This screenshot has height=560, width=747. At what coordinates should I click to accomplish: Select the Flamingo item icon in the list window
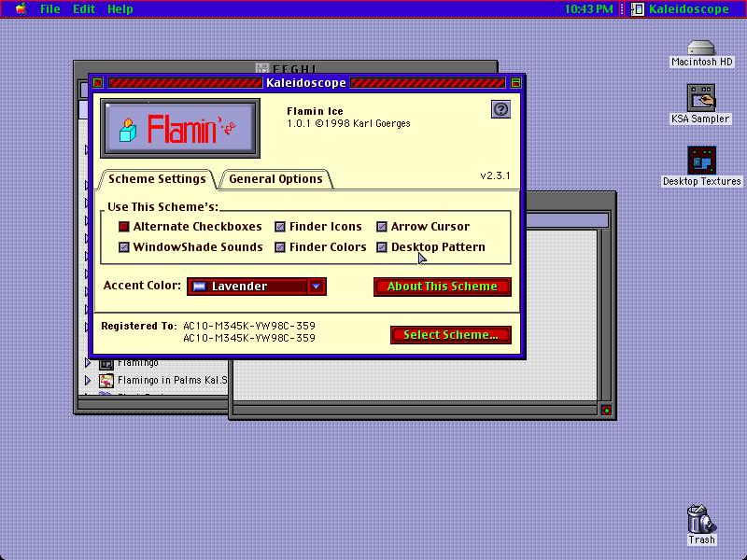(x=106, y=364)
